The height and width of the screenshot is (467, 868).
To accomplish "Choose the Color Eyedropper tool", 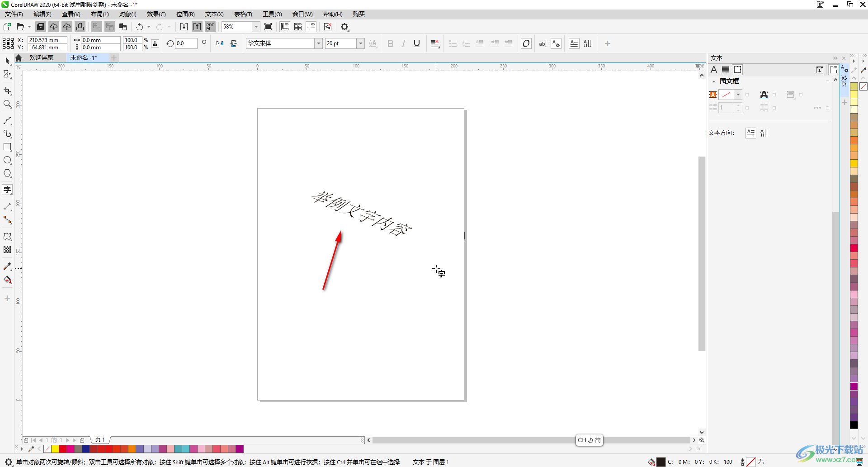I will [x=7, y=267].
